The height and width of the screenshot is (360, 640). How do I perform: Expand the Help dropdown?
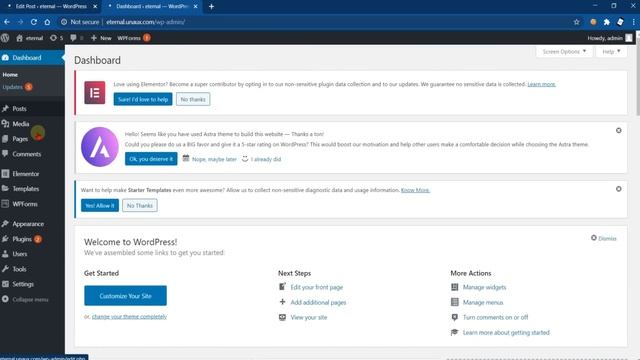pos(611,51)
